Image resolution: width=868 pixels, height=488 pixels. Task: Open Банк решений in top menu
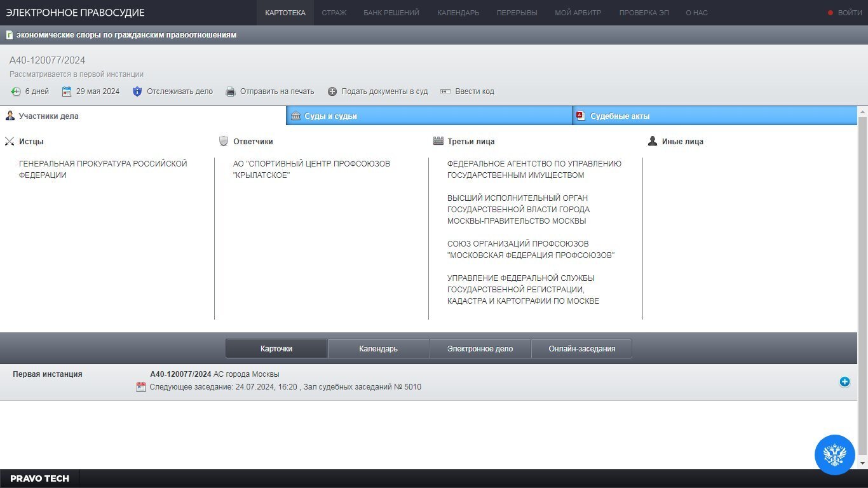point(391,13)
